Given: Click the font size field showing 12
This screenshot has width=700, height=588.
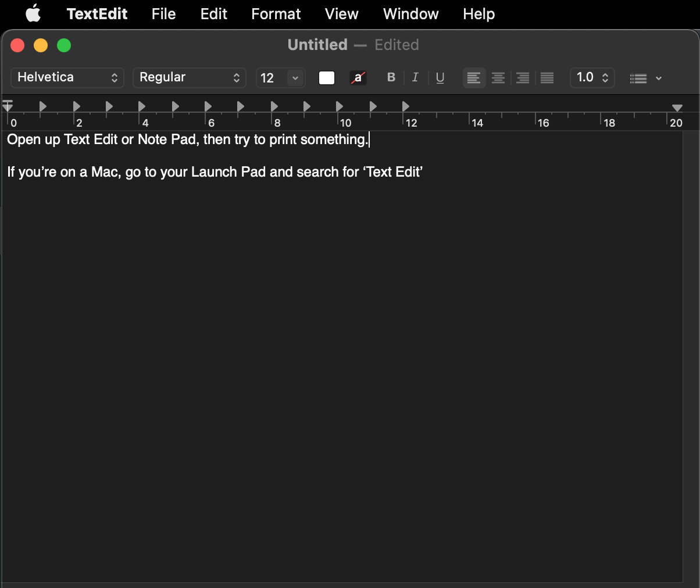Looking at the screenshot, I should [272, 78].
